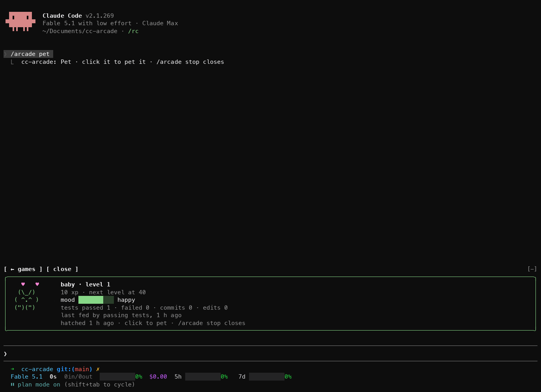Focus the command prompt input line

pyautogui.click(x=270, y=354)
